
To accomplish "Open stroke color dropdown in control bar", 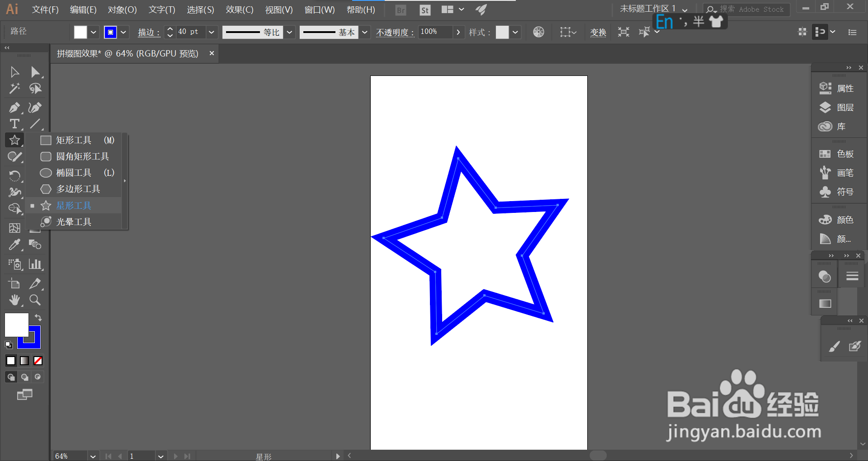I will [x=123, y=32].
